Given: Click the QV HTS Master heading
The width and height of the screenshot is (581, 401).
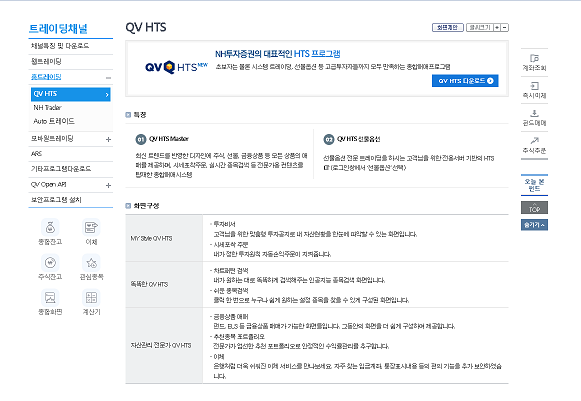Looking at the screenshot, I should (169, 139).
